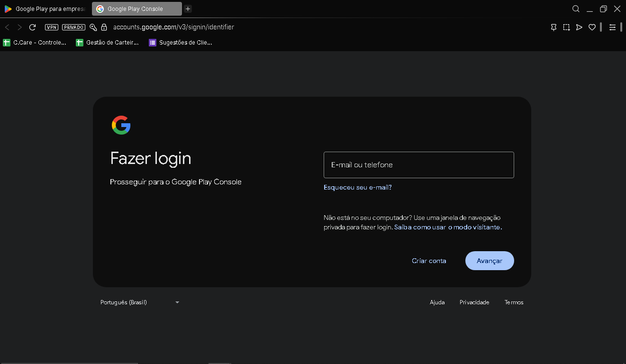
Task: Open Saiba como usar o modo visitante link
Action: tap(448, 227)
